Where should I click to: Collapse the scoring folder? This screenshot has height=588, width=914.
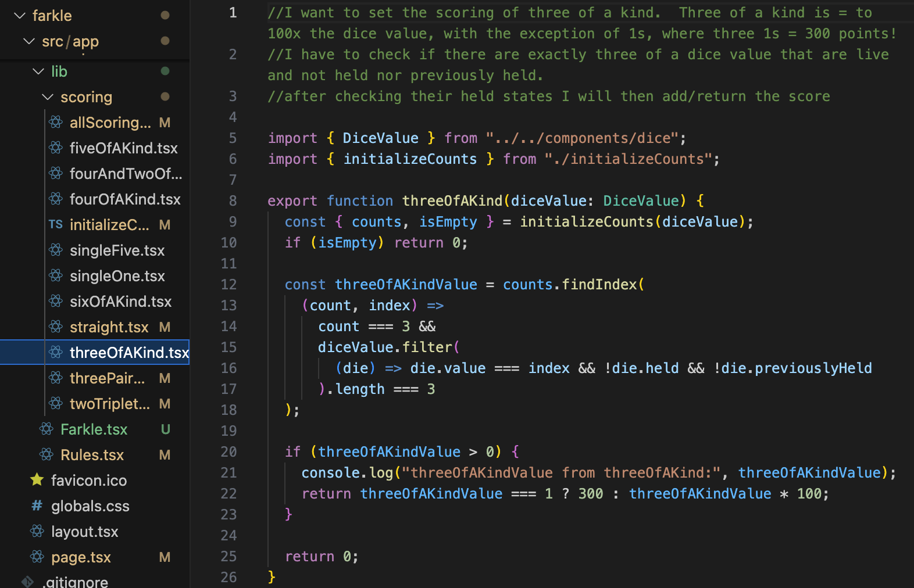pyautogui.click(x=48, y=97)
